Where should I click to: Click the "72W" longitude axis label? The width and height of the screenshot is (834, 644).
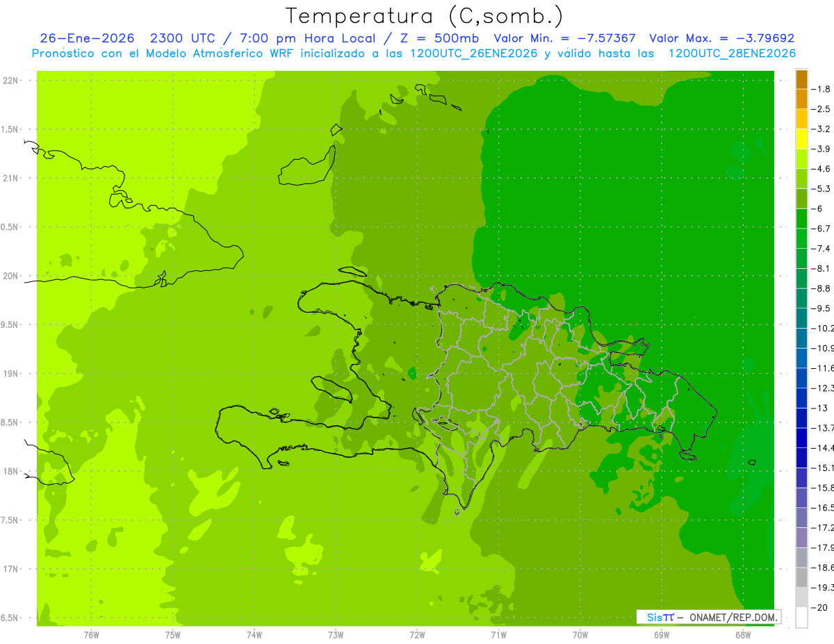(417, 635)
